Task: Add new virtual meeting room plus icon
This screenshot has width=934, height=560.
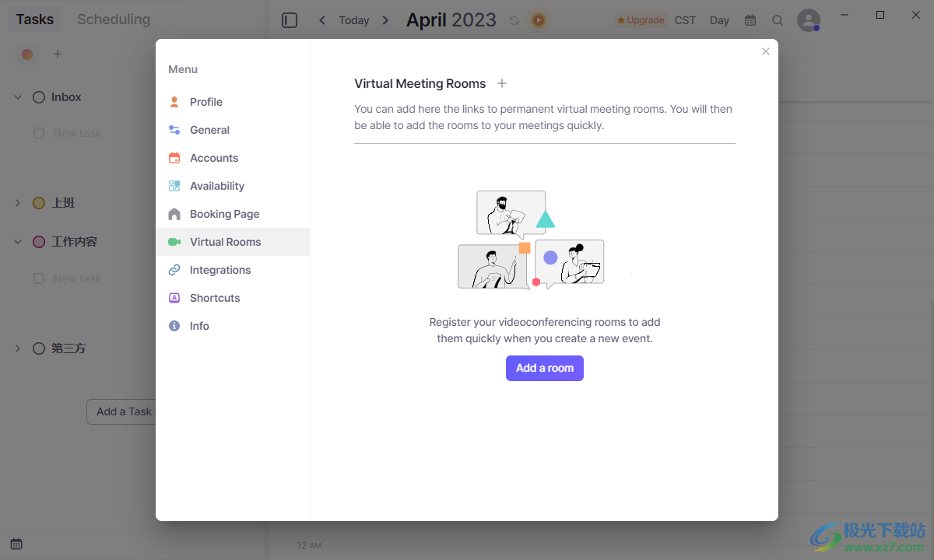Action: pyautogui.click(x=502, y=83)
